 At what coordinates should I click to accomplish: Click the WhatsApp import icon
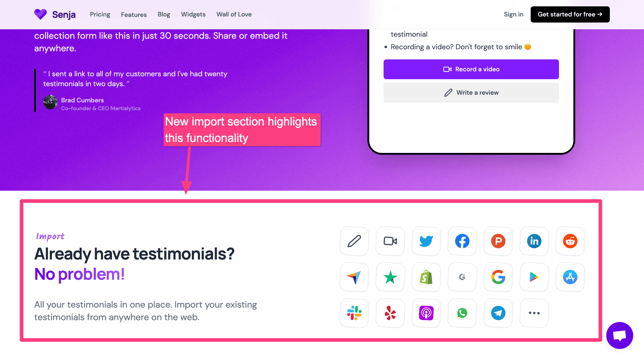[462, 313]
